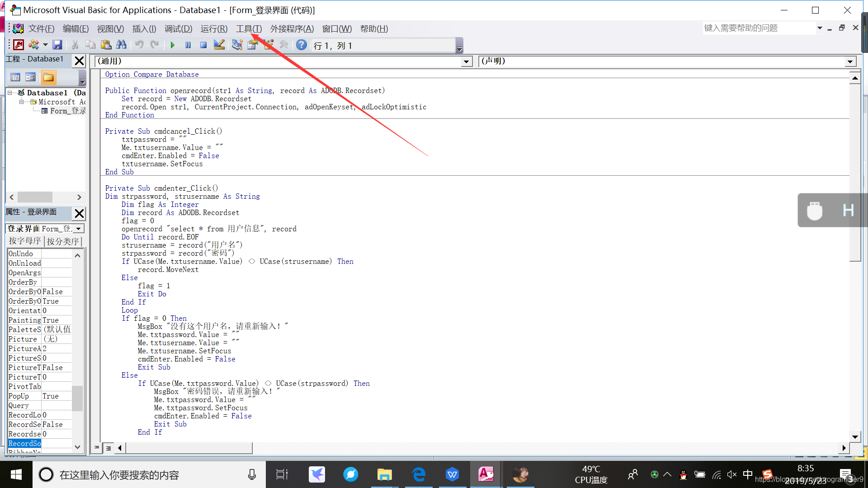
Task: Select the Picture property row
Action: (x=40, y=339)
